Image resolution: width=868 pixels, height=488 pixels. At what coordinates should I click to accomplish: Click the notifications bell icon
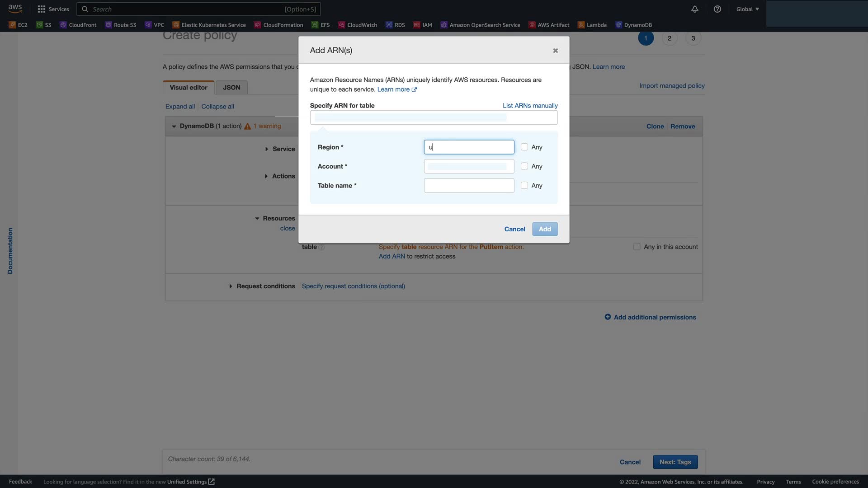[694, 9]
